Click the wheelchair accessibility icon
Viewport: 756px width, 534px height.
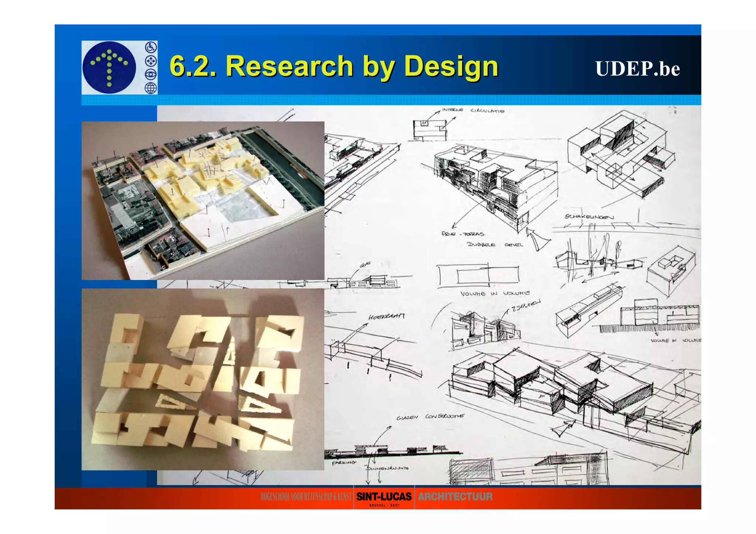(151, 47)
